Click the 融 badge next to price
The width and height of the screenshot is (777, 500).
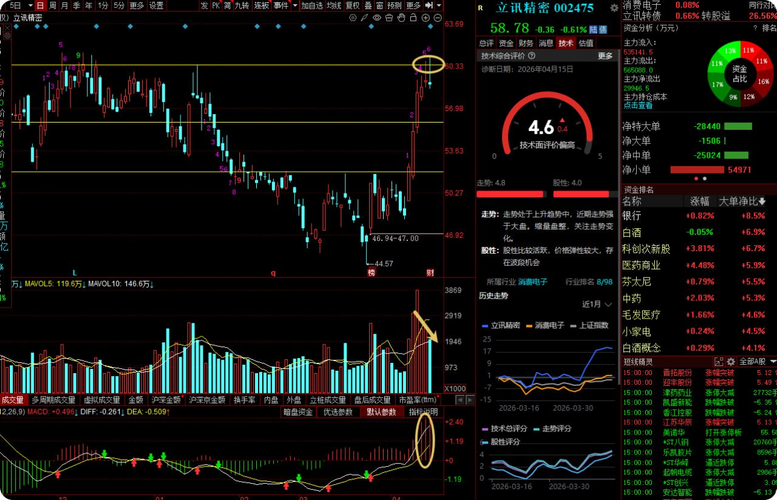pyautogui.click(x=603, y=29)
